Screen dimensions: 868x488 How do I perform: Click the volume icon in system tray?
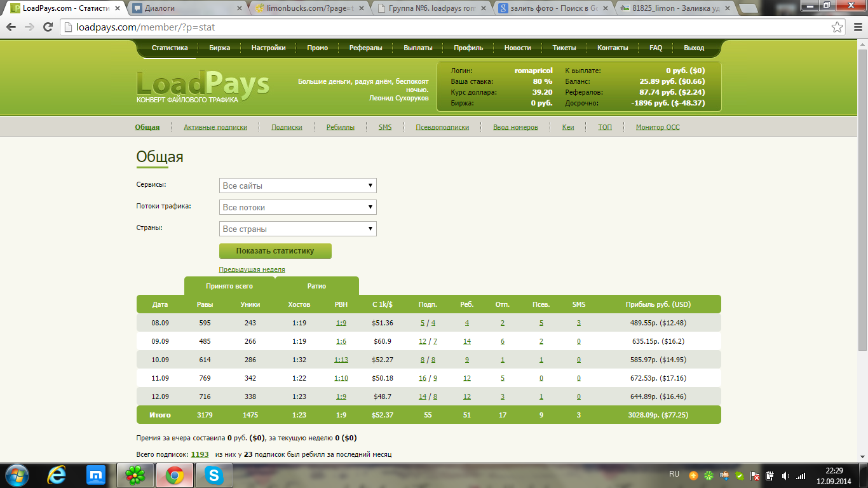pyautogui.click(x=785, y=475)
